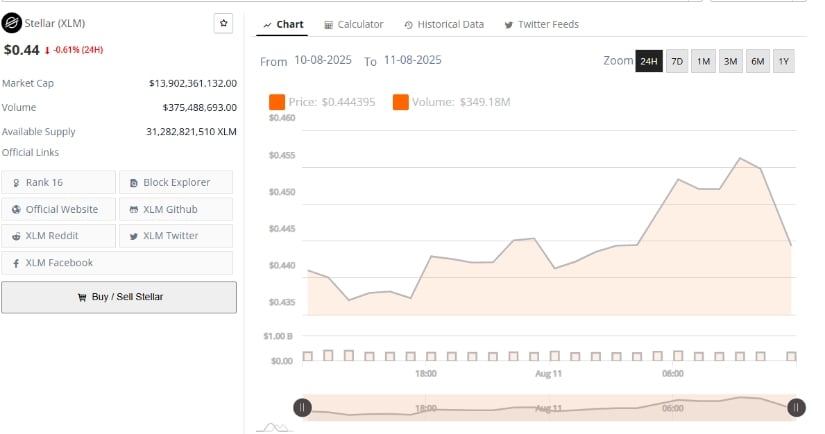The width and height of the screenshot is (825, 434).
Task: Open the Calculator tab
Action: coord(354,24)
